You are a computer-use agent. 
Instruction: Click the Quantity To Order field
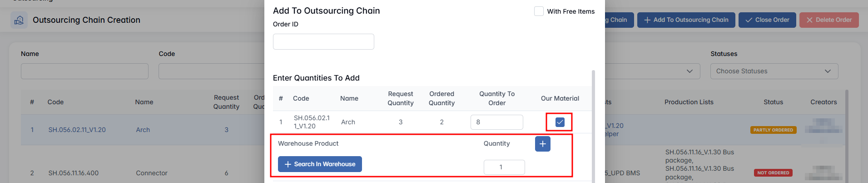pyautogui.click(x=496, y=122)
